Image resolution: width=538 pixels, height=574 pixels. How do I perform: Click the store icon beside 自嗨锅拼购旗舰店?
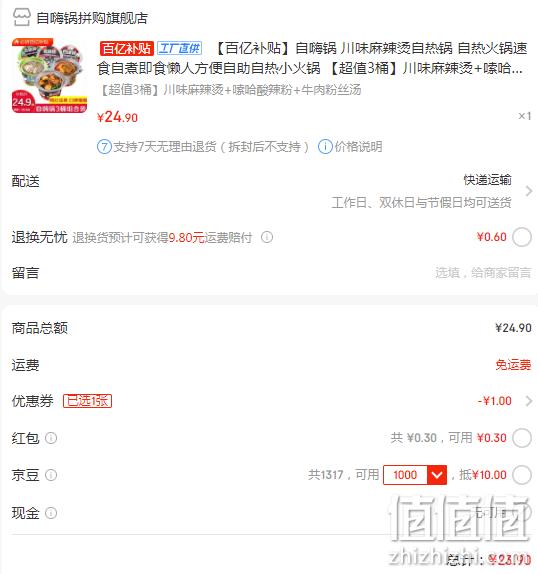click(x=21, y=18)
